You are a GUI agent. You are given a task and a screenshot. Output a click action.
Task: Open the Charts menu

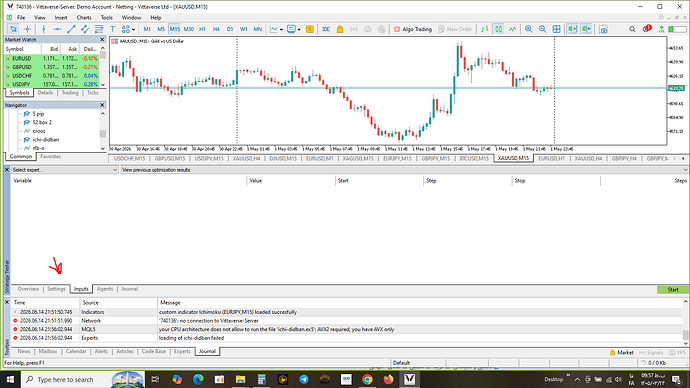(84, 18)
